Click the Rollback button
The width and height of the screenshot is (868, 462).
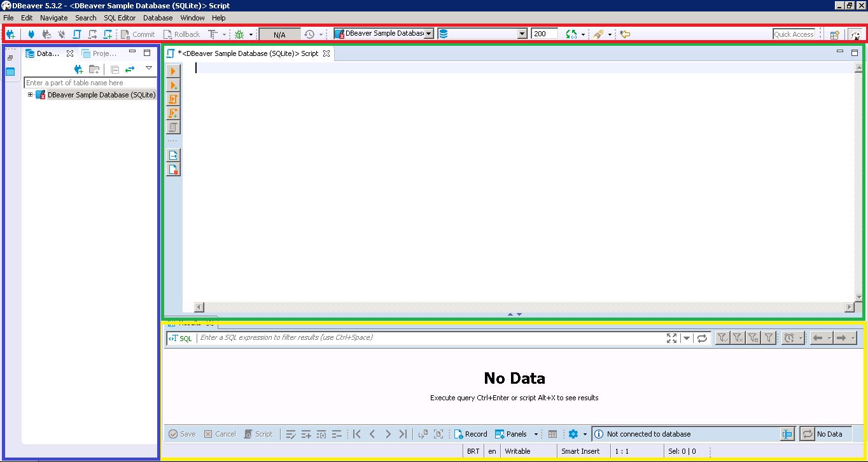point(181,34)
